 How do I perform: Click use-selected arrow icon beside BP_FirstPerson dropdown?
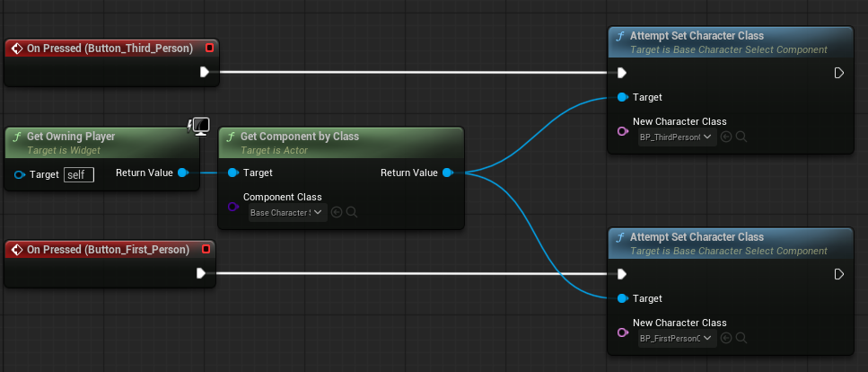coord(726,339)
